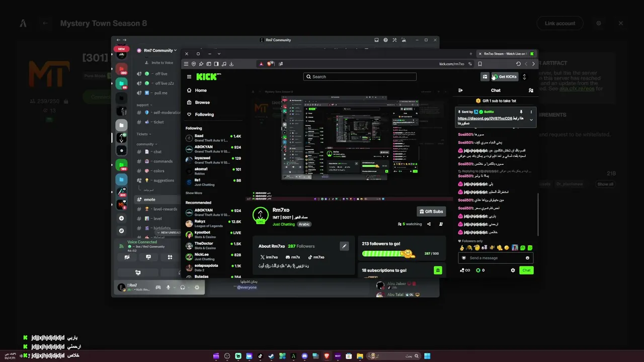Image resolution: width=644 pixels, height=362 pixels.
Task: Collapse the support category in Discord
Action: (x=144, y=105)
